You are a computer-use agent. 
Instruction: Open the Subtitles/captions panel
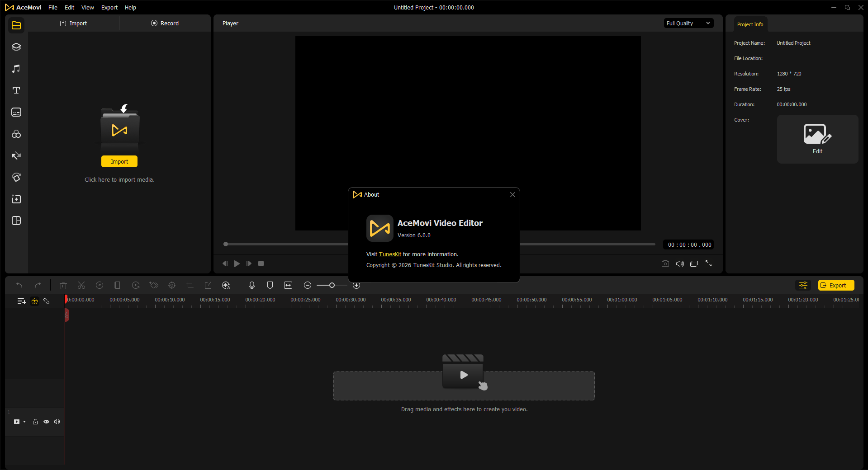click(x=16, y=112)
